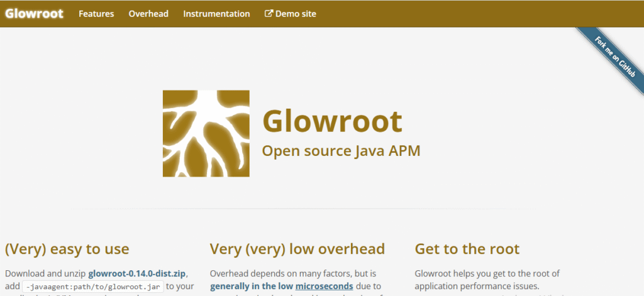Viewport: 644px width, 296px height.
Task: Click the Glowroot brand name in navbar
Action: [34, 13]
